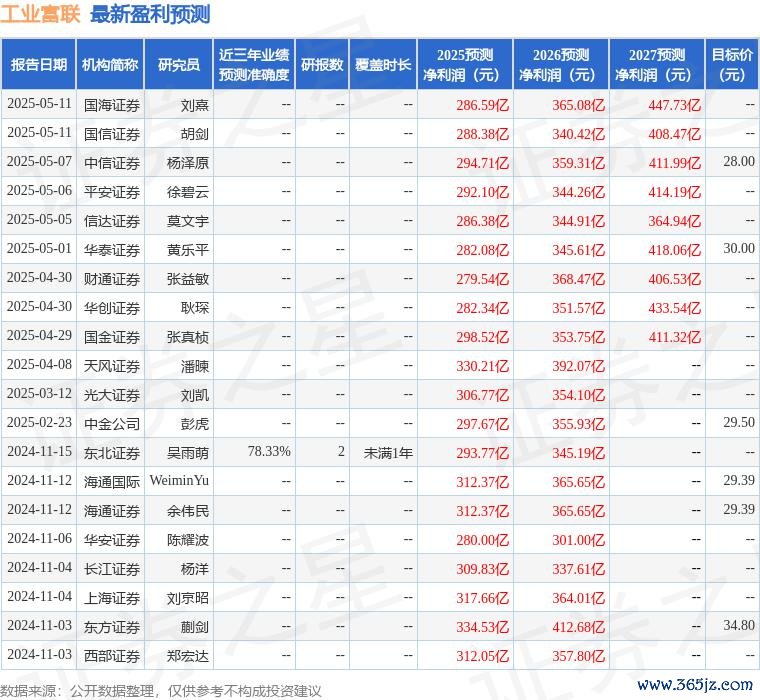Viewport: 760px width, 700px height.
Task: Click the 最新盈利预测 heading
Action: point(150,15)
